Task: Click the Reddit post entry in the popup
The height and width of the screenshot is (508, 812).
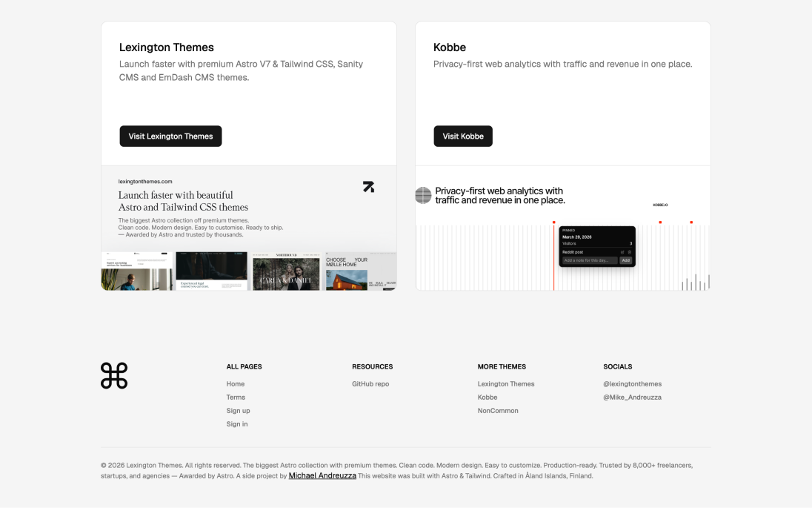Action: click(573, 252)
